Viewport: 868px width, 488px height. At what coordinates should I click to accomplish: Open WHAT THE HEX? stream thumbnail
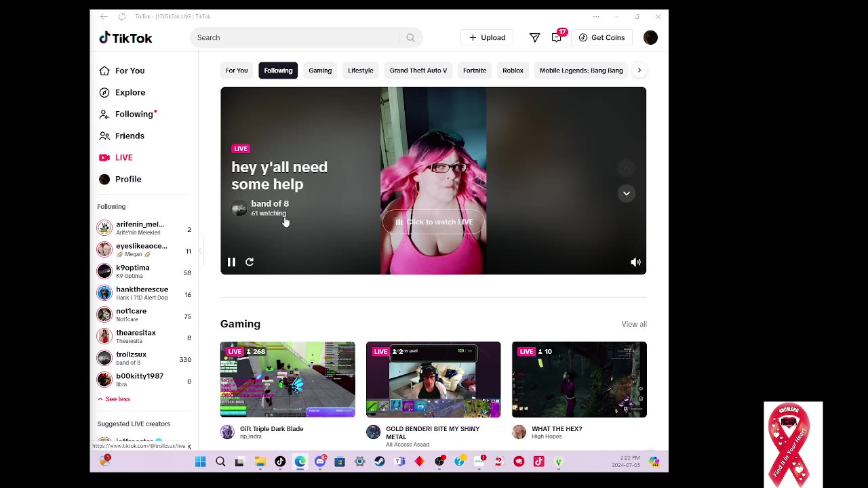coord(579,380)
